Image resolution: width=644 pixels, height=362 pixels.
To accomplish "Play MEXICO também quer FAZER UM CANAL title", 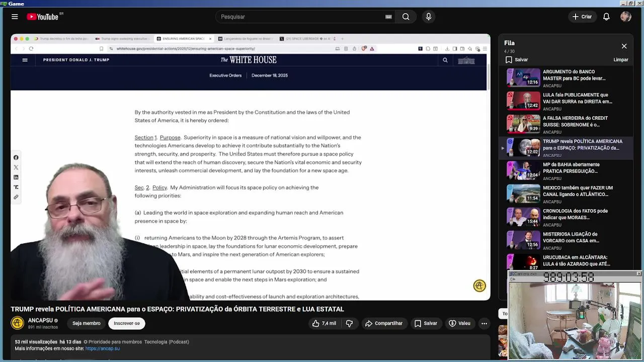I will click(x=578, y=191).
